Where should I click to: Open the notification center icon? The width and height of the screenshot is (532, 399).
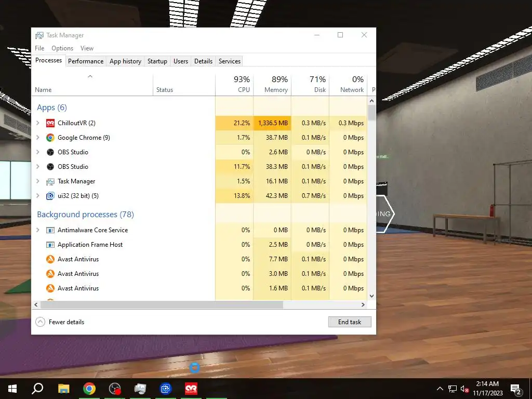pyautogui.click(x=516, y=389)
